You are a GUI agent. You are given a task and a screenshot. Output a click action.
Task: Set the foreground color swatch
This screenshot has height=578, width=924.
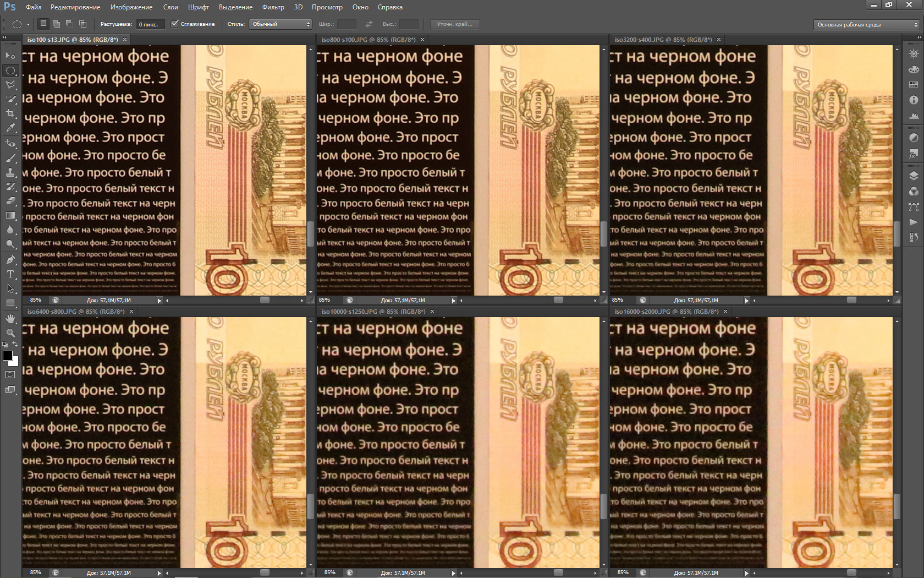(x=7, y=356)
